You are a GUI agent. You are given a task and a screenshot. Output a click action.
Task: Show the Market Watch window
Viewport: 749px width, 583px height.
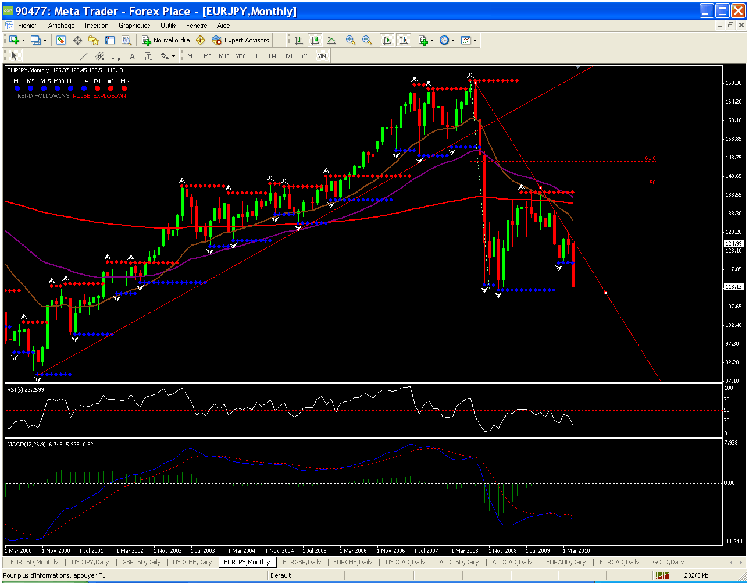click(x=61, y=40)
